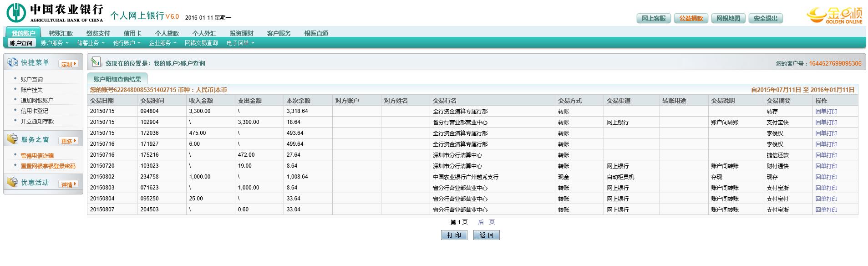Go to the next page via 后一页
Screen dimensions: 868x266
tap(486, 222)
